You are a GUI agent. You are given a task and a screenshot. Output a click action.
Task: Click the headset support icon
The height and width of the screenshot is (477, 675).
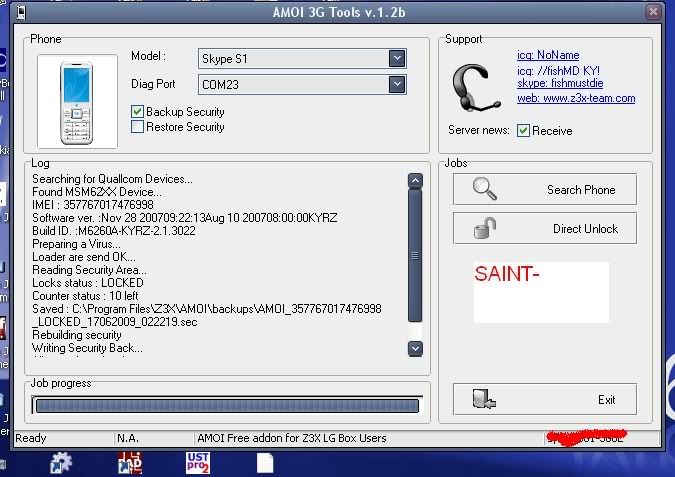pos(472,90)
